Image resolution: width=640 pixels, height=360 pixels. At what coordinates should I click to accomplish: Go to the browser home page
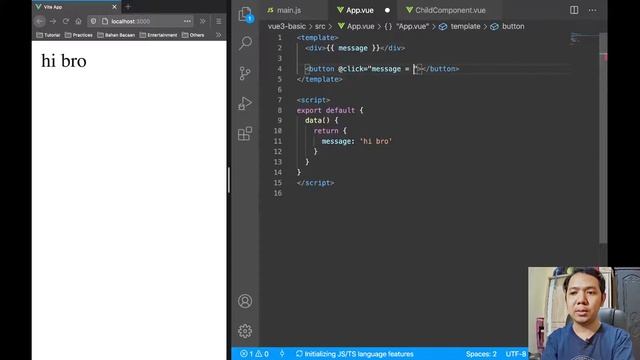click(78, 21)
